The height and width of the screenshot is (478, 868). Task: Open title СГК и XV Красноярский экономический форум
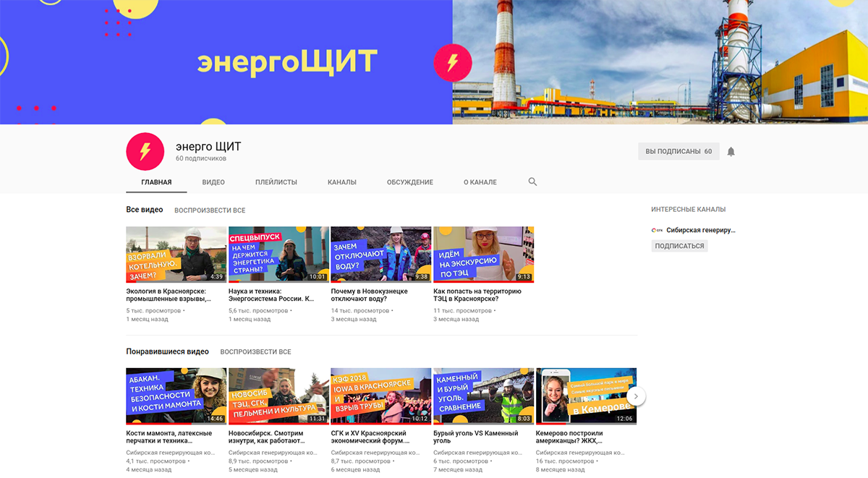[x=370, y=437]
